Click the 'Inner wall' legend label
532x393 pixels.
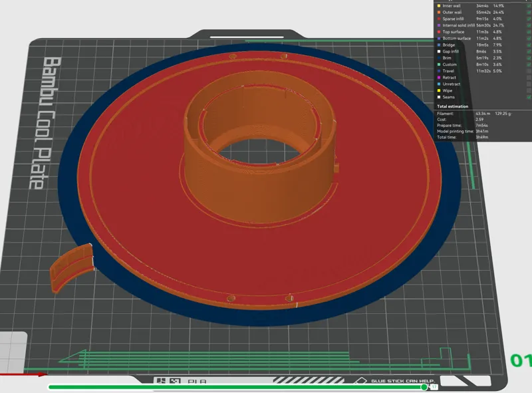pyautogui.click(x=452, y=6)
